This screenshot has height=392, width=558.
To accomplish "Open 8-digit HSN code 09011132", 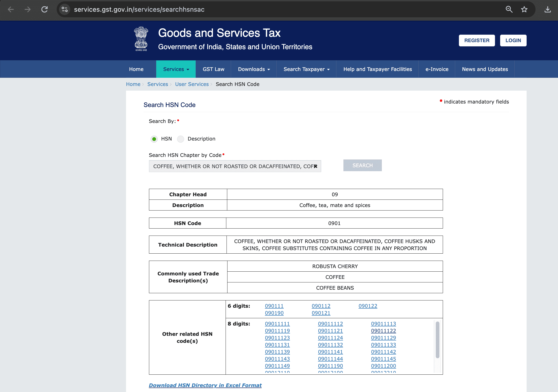I will (330, 345).
